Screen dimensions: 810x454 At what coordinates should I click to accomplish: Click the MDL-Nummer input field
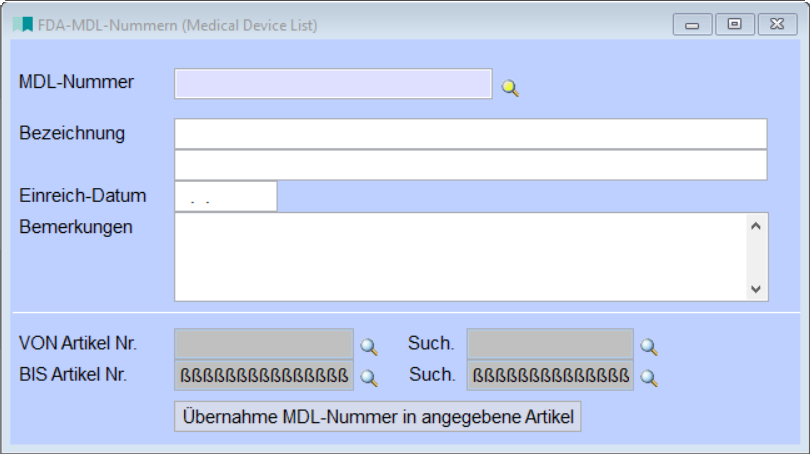(x=333, y=84)
